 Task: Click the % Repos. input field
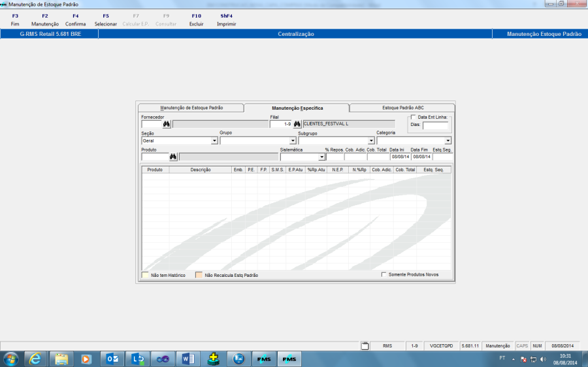coord(335,157)
